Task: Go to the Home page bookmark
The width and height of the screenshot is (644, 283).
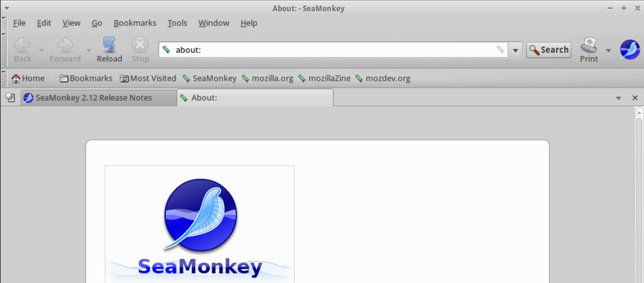Action: (28, 78)
